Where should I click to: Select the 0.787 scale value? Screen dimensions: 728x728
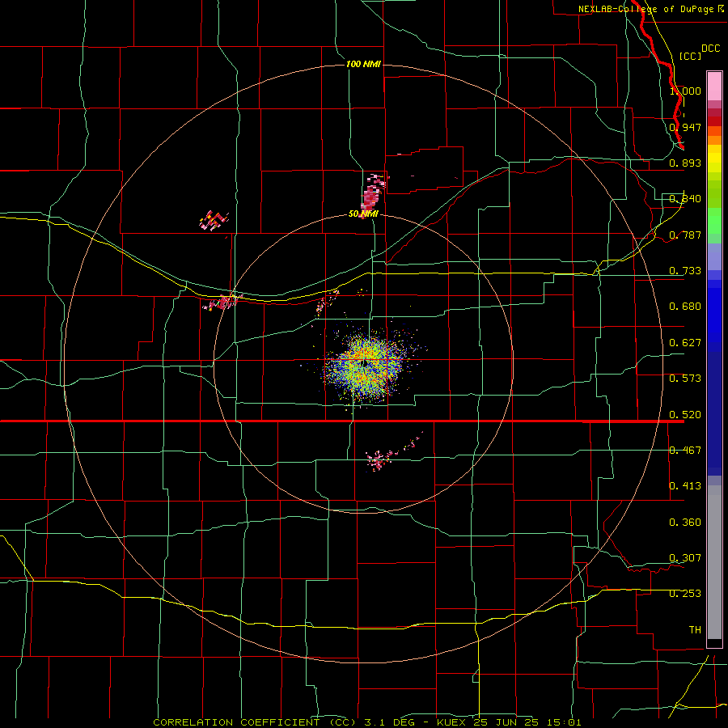point(685,235)
